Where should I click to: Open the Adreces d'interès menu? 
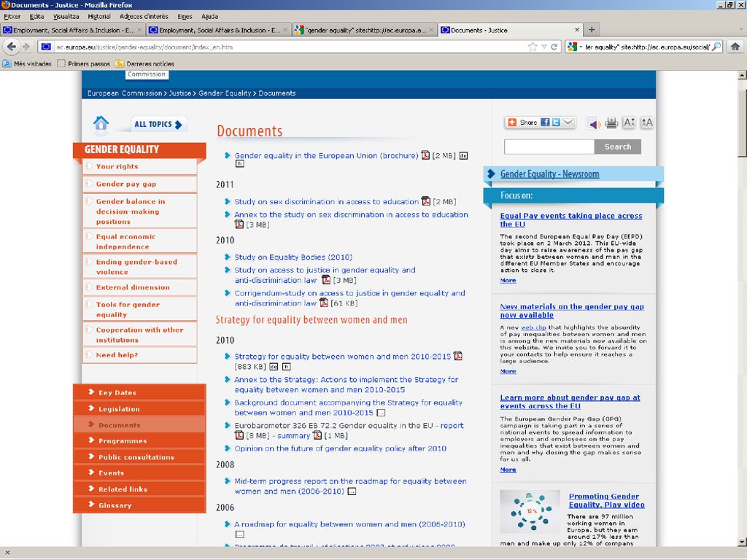[144, 16]
